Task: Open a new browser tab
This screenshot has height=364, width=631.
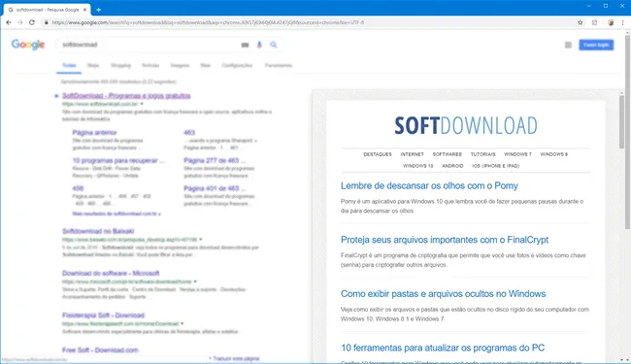Action: [x=99, y=10]
